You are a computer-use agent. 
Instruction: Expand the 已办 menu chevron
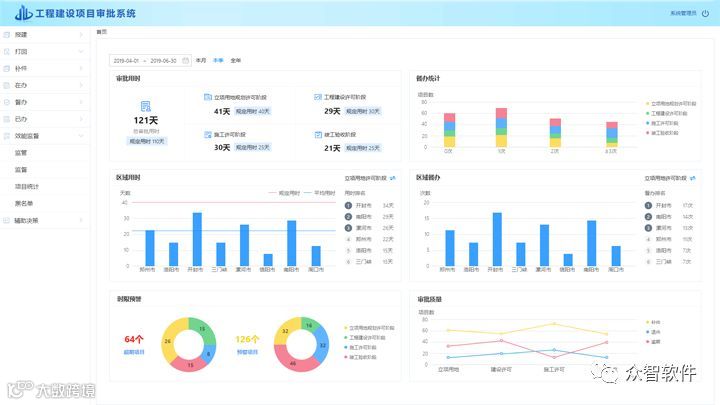pos(81,119)
